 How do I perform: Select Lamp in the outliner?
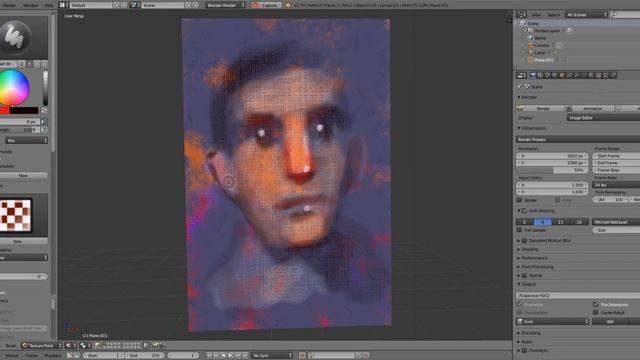tap(540, 53)
